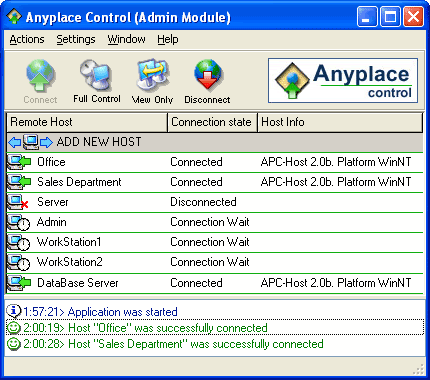Open the Actions menu
This screenshot has width=430, height=380.
27,39
